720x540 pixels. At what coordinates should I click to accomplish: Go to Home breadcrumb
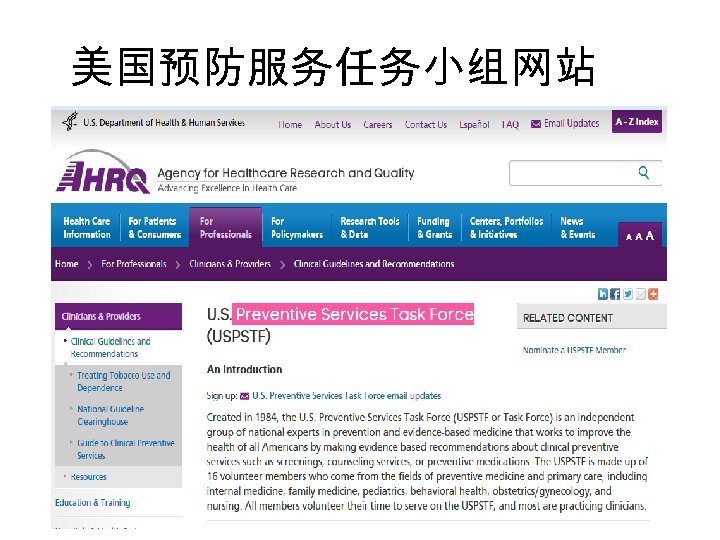(x=67, y=264)
